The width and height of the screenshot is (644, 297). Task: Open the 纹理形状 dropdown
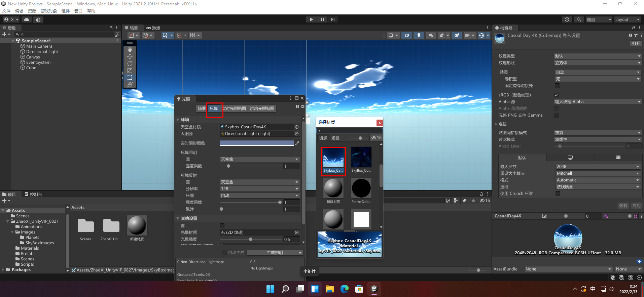pyautogui.click(x=598, y=63)
